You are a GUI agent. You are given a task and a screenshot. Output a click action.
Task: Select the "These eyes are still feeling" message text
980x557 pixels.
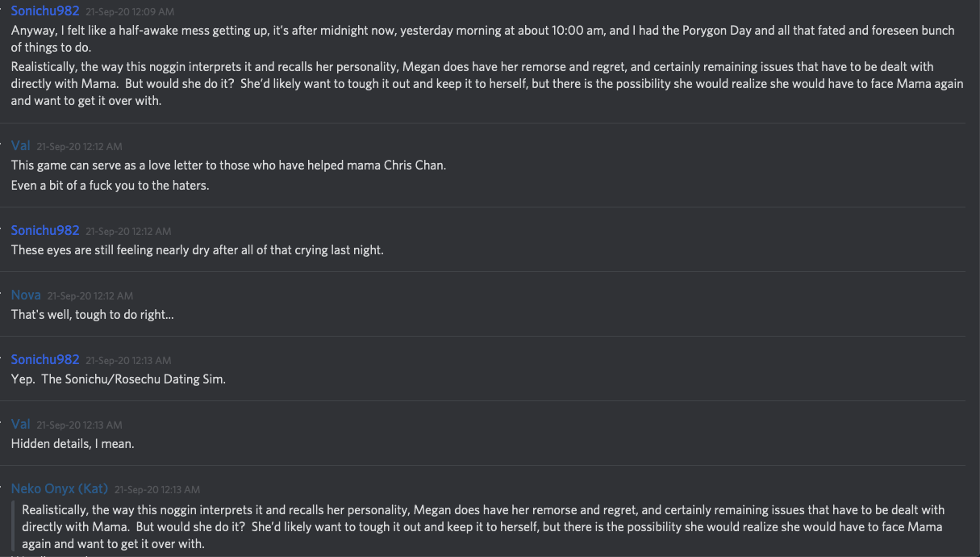(x=197, y=250)
